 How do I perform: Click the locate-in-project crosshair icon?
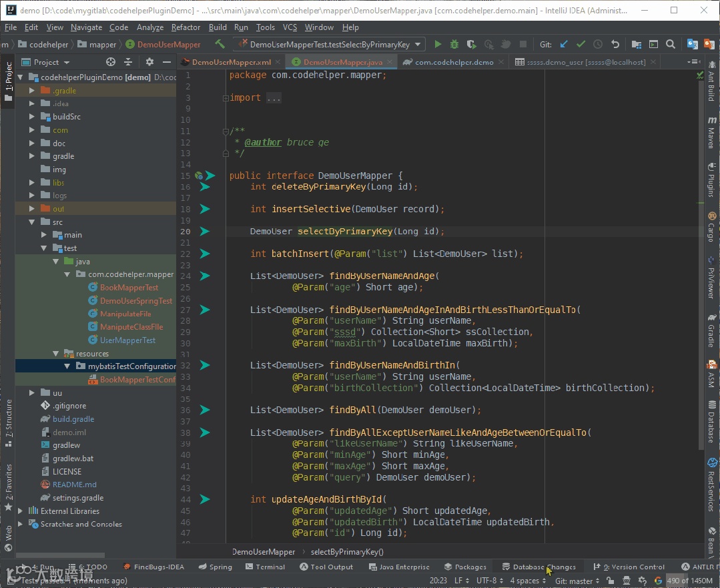pyautogui.click(x=111, y=62)
